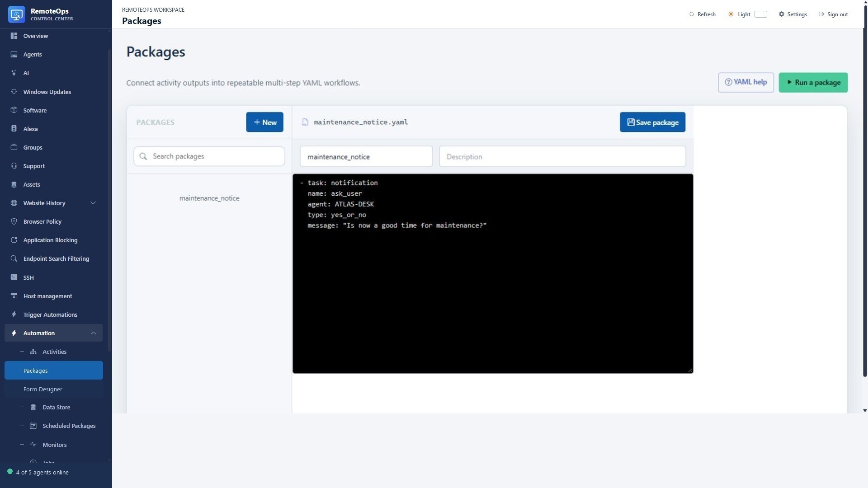Click the Save package button
The image size is (868, 488).
click(x=652, y=122)
